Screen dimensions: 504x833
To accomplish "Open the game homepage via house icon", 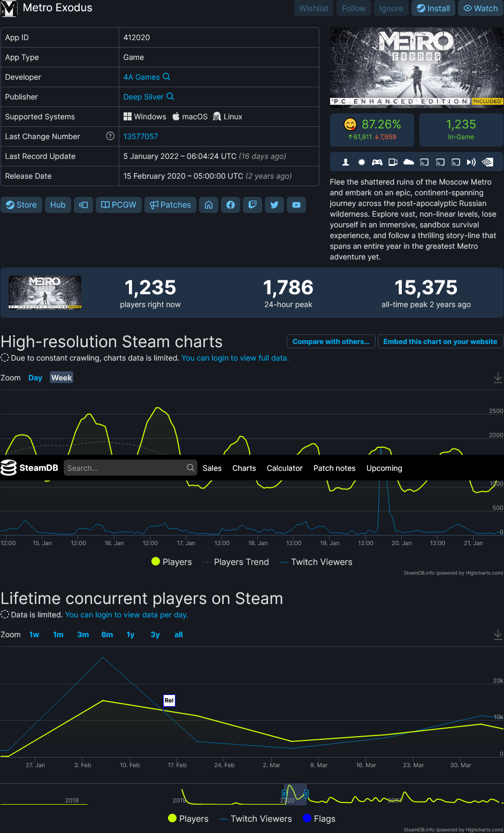I will pos(209,205).
